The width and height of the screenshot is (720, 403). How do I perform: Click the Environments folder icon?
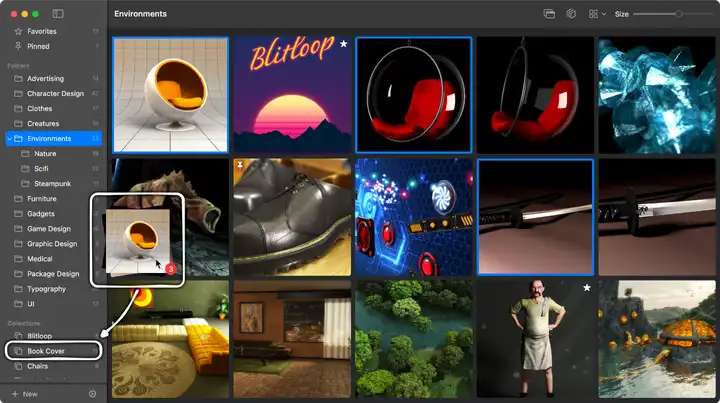(x=18, y=139)
